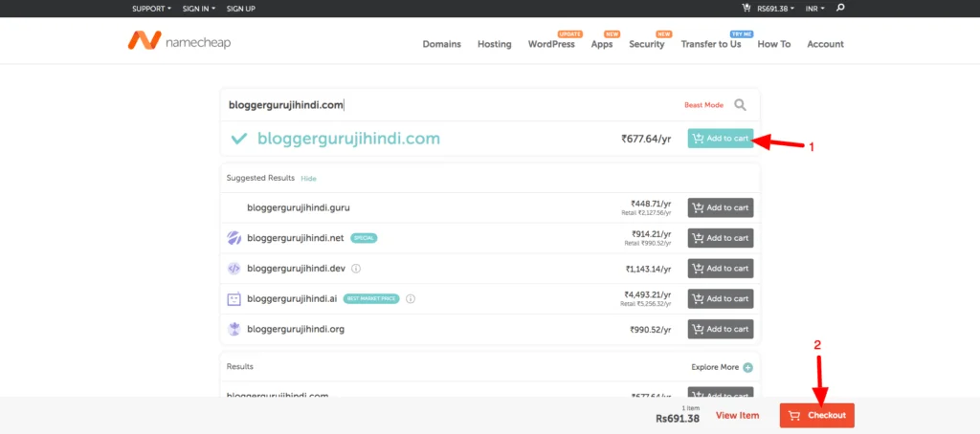Click the .org domain icon
The width and height of the screenshot is (980, 434).
[234, 329]
